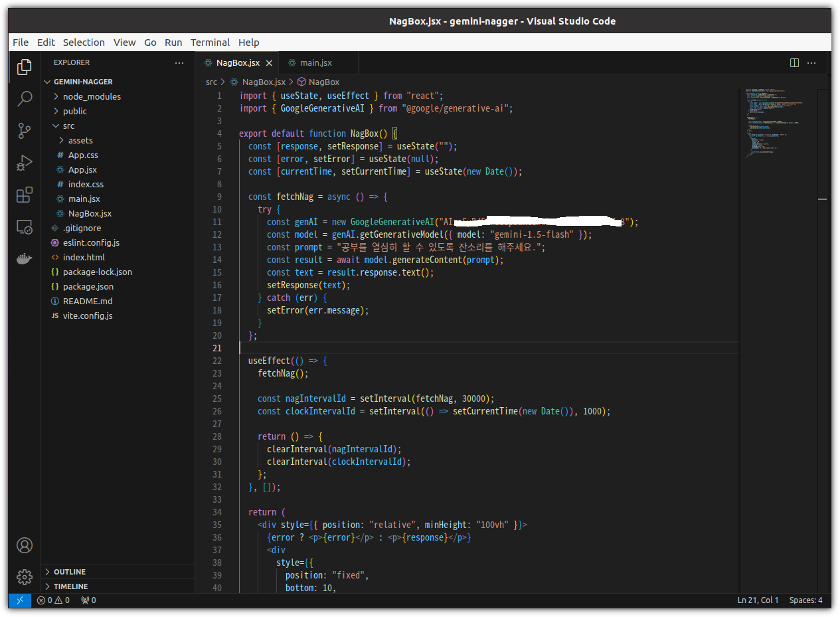Click the NagBox symbol breadcrumb

324,82
